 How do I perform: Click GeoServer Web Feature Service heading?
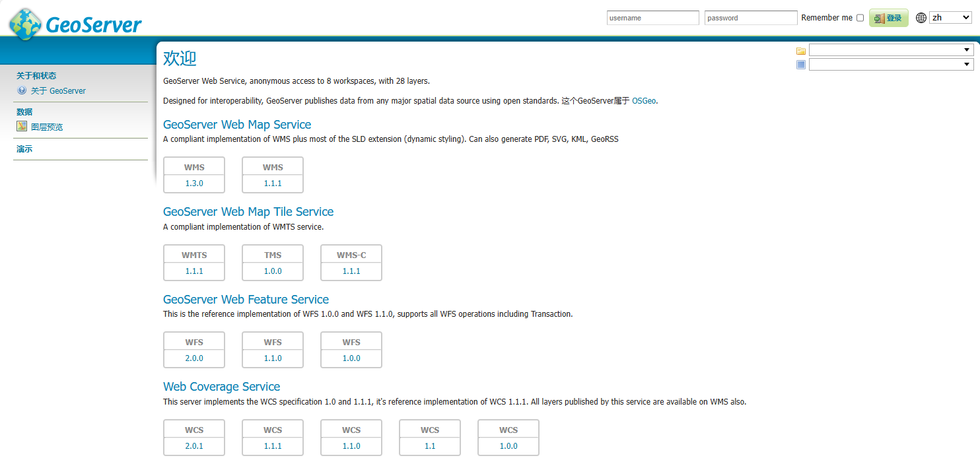pyautogui.click(x=246, y=299)
